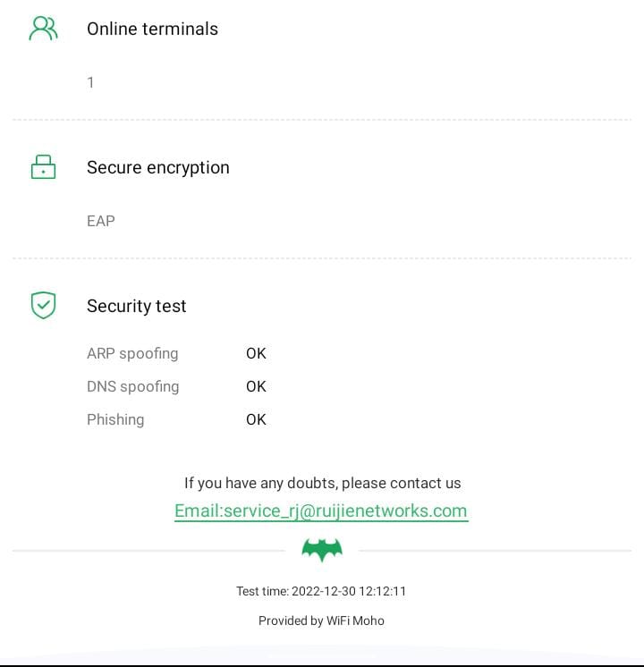
Task: Click the OK result for Phishing
Action: (x=256, y=419)
